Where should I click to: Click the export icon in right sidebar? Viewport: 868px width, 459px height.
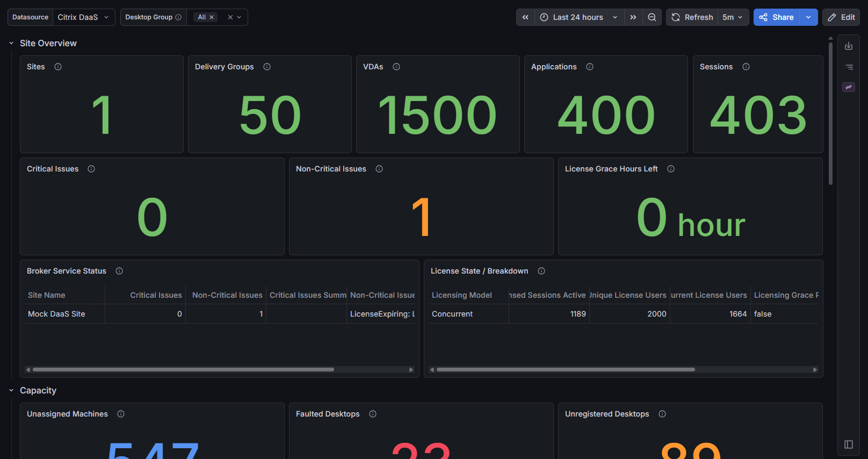(849, 46)
